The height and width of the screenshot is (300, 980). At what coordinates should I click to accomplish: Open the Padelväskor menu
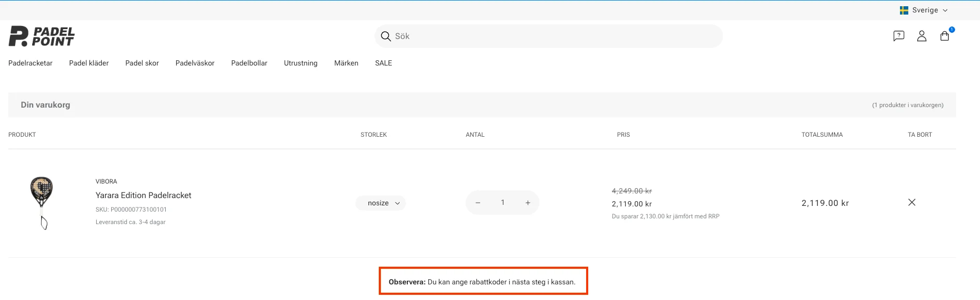195,63
